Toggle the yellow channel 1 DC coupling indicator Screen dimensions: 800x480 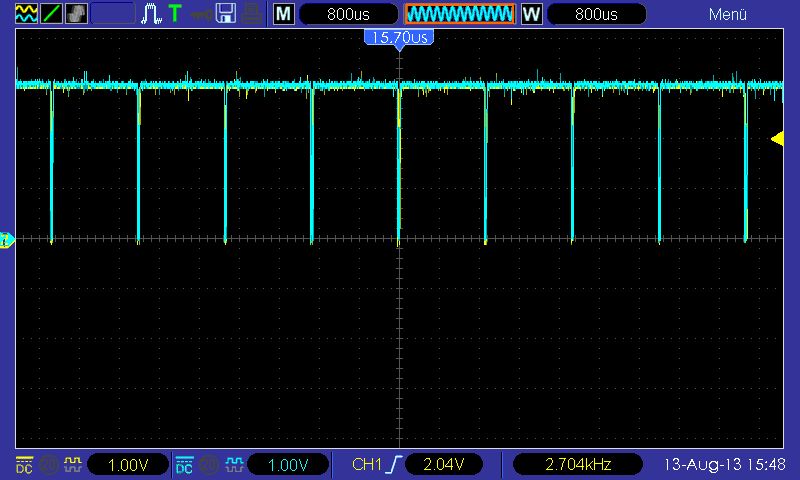coord(23,465)
